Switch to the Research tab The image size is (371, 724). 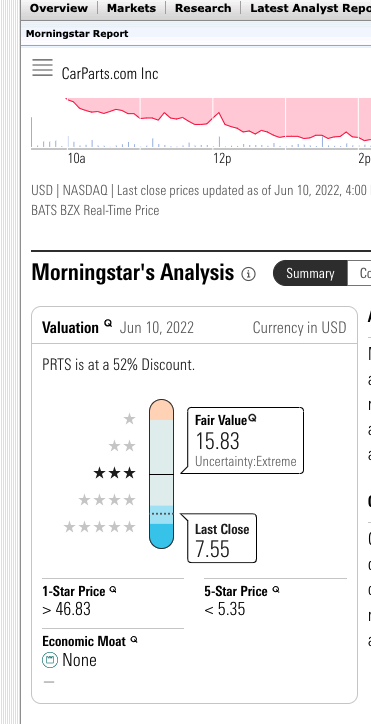point(203,8)
